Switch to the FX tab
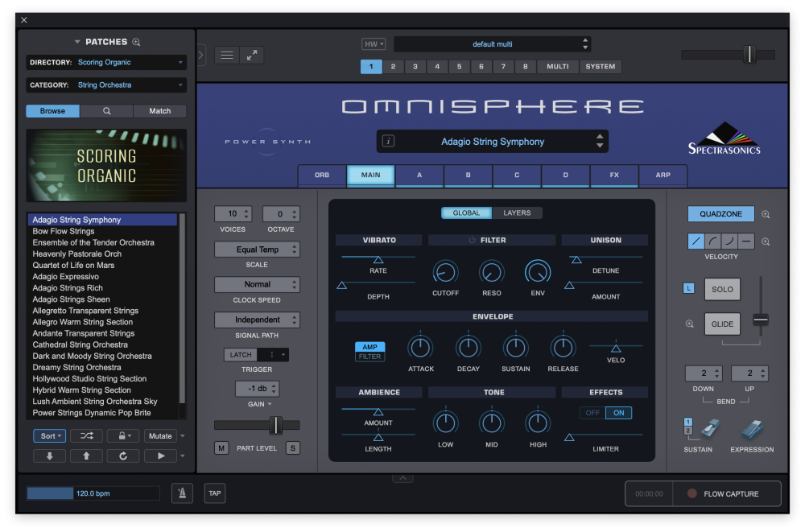This screenshot has width=805, height=532. [x=614, y=175]
